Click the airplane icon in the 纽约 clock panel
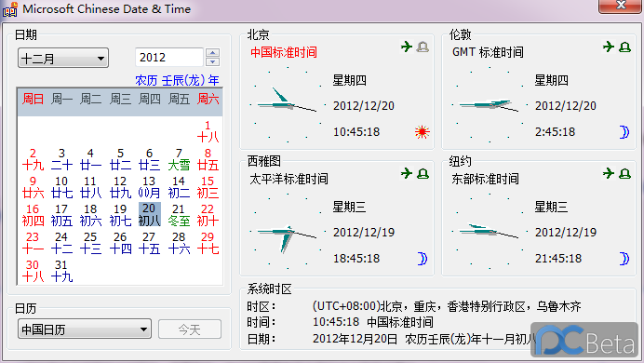 point(609,173)
